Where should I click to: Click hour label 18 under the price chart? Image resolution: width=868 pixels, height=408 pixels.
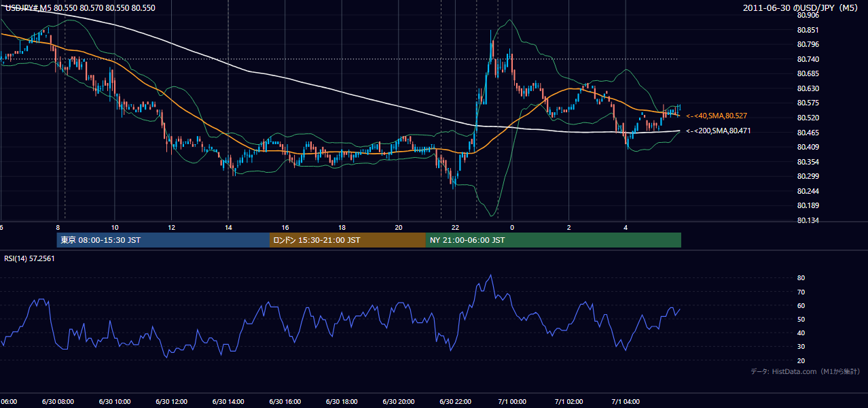click(x=342, y=228)
